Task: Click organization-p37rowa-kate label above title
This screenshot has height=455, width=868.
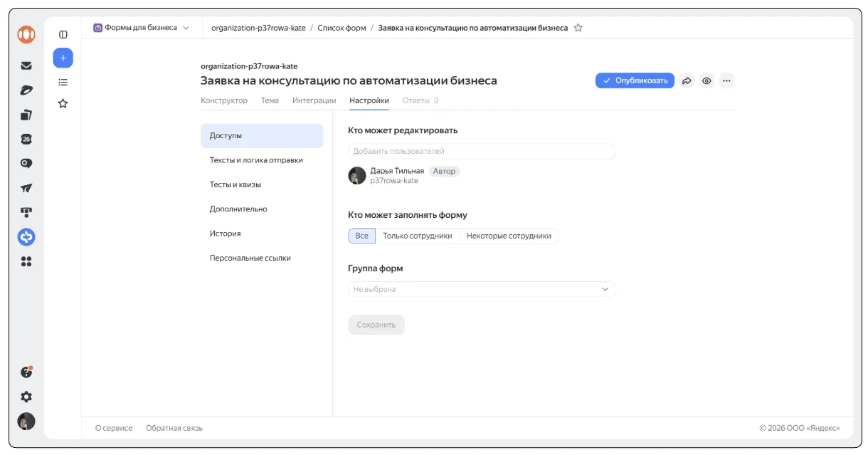Action: pyautogui.click(x=249, y=66)
